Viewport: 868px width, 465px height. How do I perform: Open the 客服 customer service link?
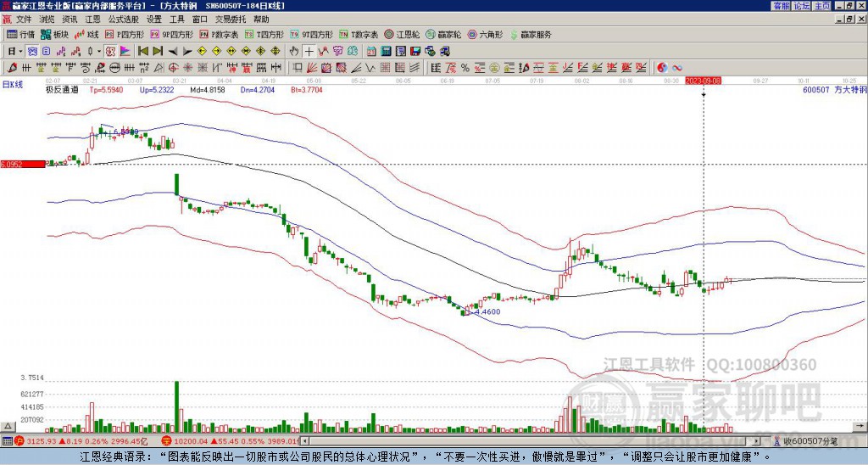tap(782, 5)
